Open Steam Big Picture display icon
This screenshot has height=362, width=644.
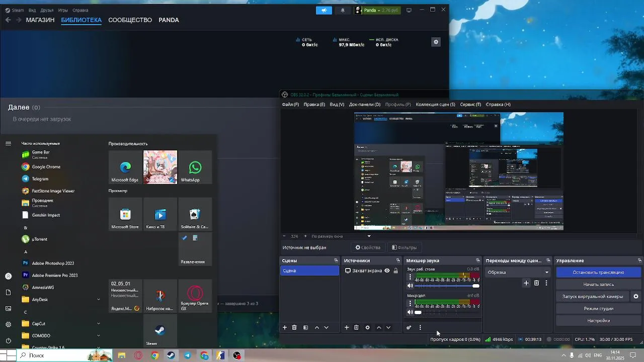pos(409,10)
